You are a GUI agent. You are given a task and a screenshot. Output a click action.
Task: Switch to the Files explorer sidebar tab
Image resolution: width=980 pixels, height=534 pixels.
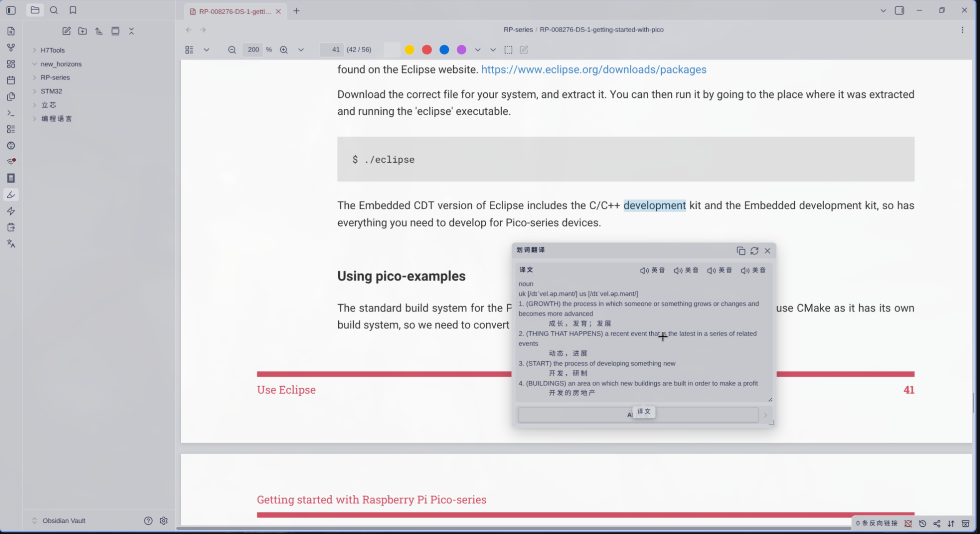tap(35, 10)
